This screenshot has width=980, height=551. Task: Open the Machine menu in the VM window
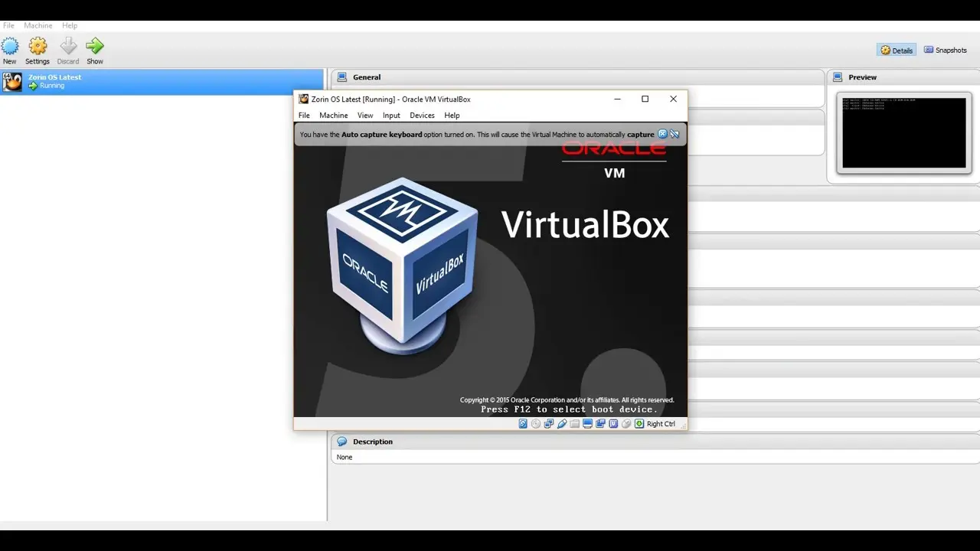coord(334,116)
